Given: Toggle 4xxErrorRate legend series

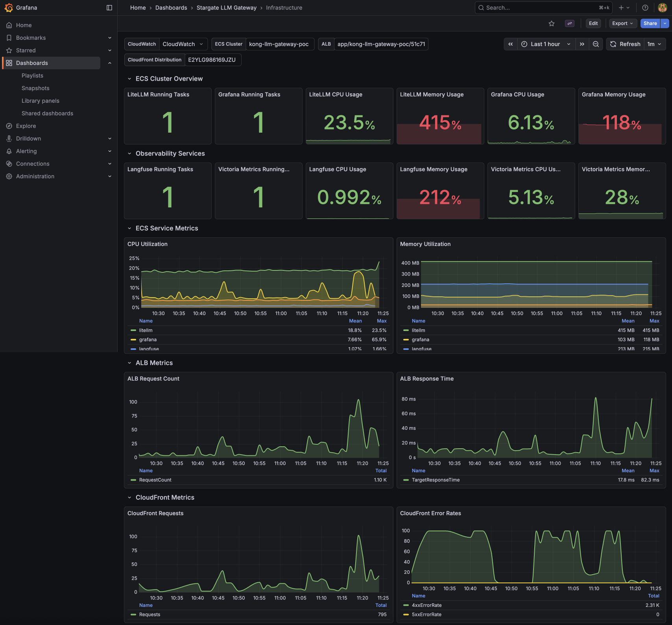Looking at the screenshot, I should [x=427, y=605].
